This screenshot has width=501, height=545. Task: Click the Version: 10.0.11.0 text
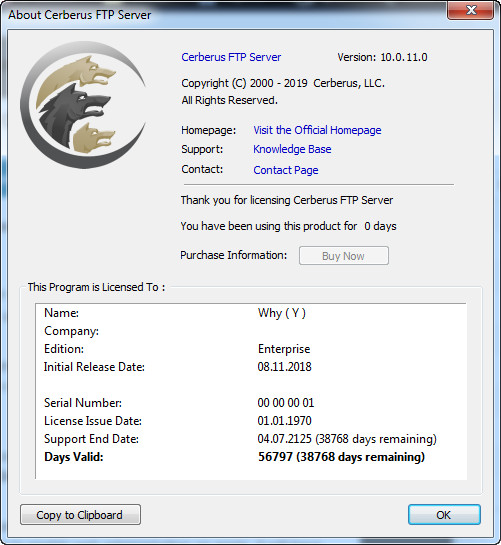click(x=382, y=57)
